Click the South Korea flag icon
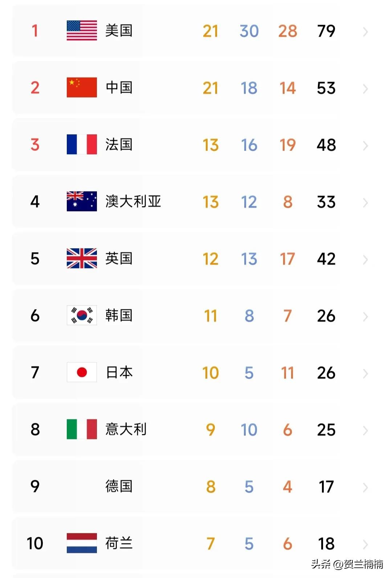This screenshot has height=578, width=392. [82, 315]
